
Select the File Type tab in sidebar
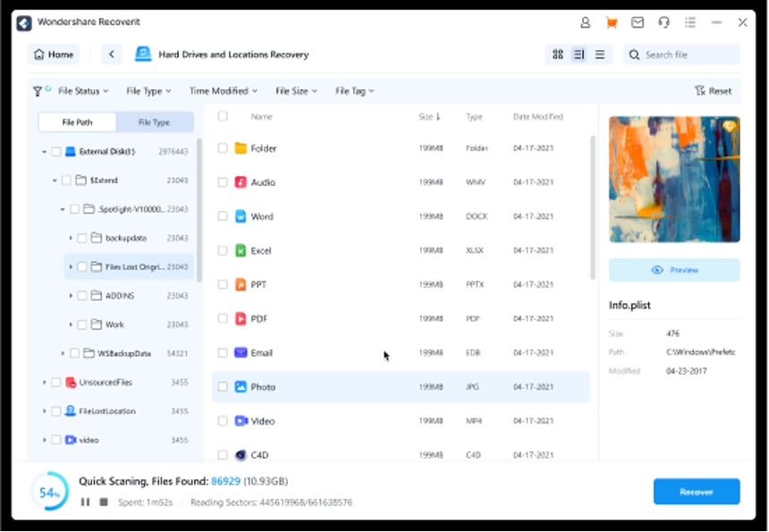coord(155,122)
